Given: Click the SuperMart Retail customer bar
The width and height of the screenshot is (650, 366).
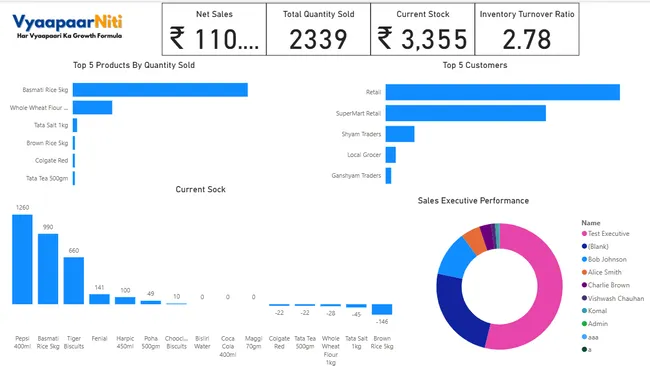Looking at the screenshot, I should click(x=466, y=113).
